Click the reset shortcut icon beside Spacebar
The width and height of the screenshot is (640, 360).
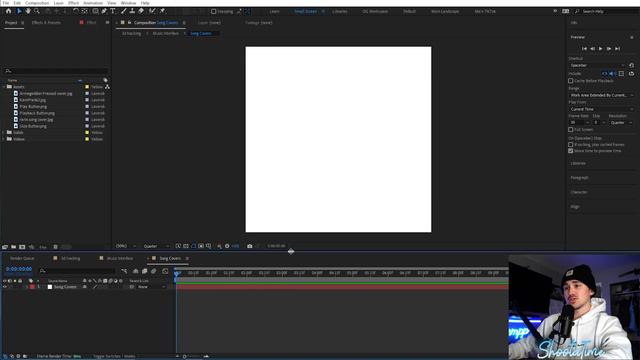(x=631, y=65)
